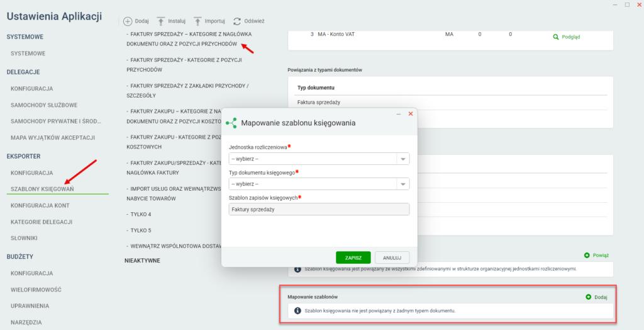Click the Podgląd link
Viewport: 644px width, 330px height.
[x=571, y=37]
